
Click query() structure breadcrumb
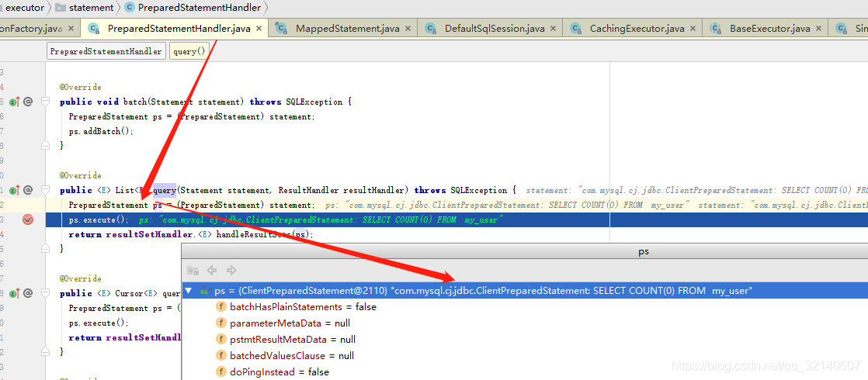pyautogui.click(x=189, y=51)
